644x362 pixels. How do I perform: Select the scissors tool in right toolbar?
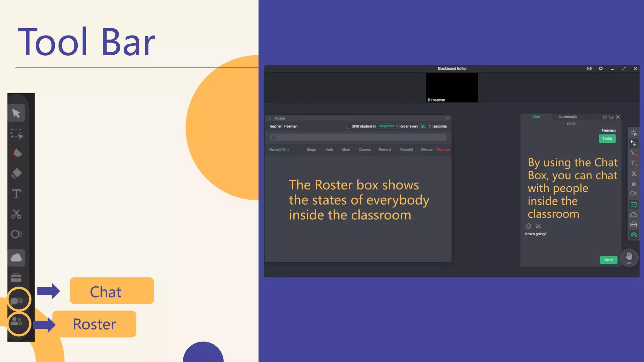(634, 174)
